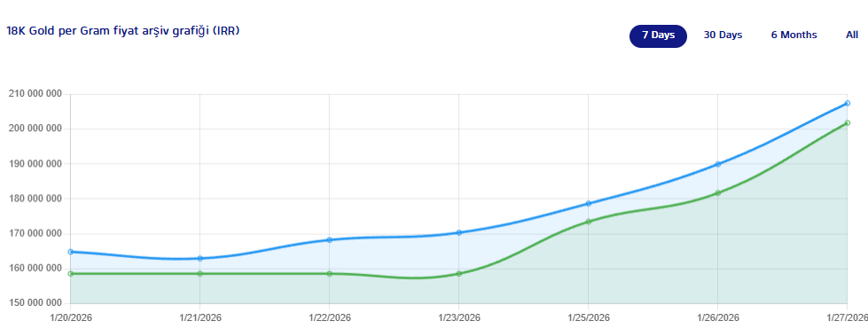
Task: Click the 1/25/2026 x-axis date label
Action: coord(589,317)
